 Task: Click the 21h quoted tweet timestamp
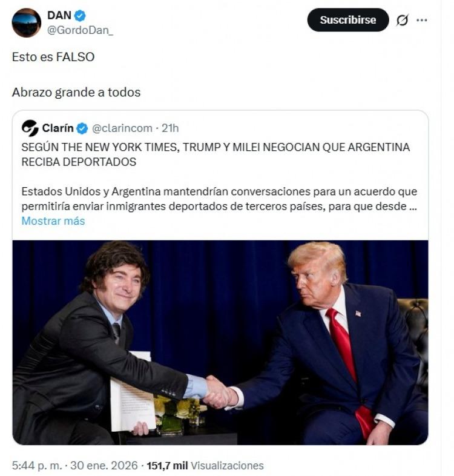pyautogui.click(x=170, y=128)
